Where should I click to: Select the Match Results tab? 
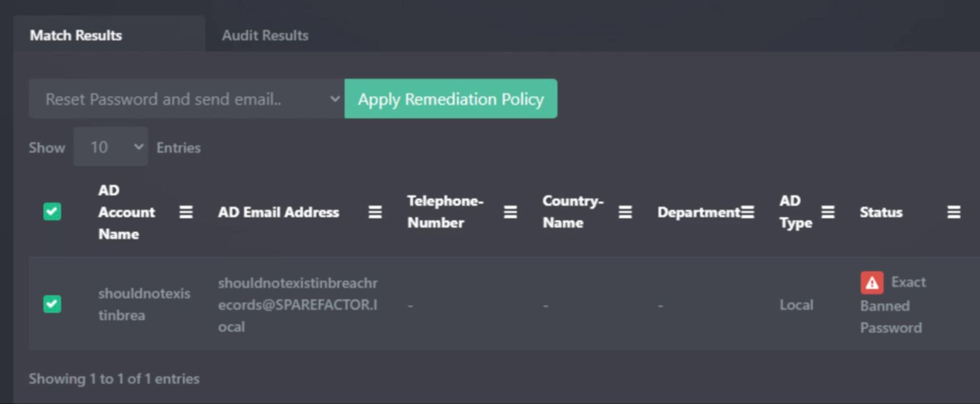[x=75, y=35]
